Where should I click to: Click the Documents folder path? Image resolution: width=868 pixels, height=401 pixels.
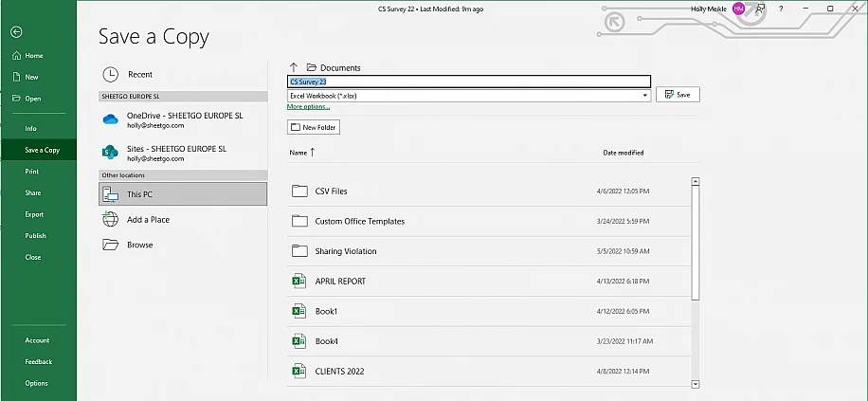click(334, 67)
